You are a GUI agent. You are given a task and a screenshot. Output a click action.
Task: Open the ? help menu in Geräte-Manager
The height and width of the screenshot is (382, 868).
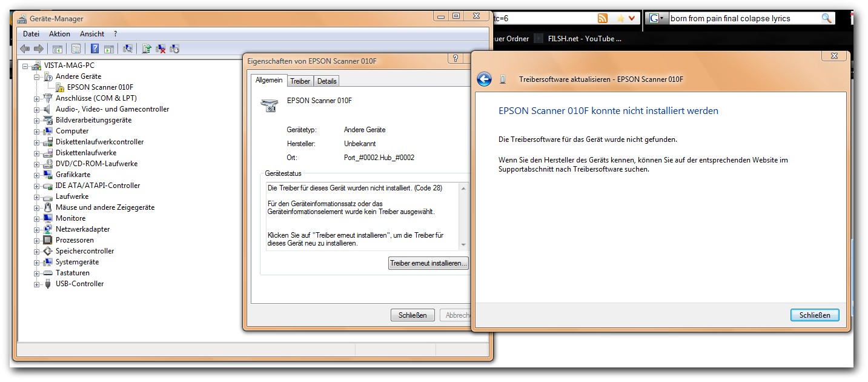[115, 34]
